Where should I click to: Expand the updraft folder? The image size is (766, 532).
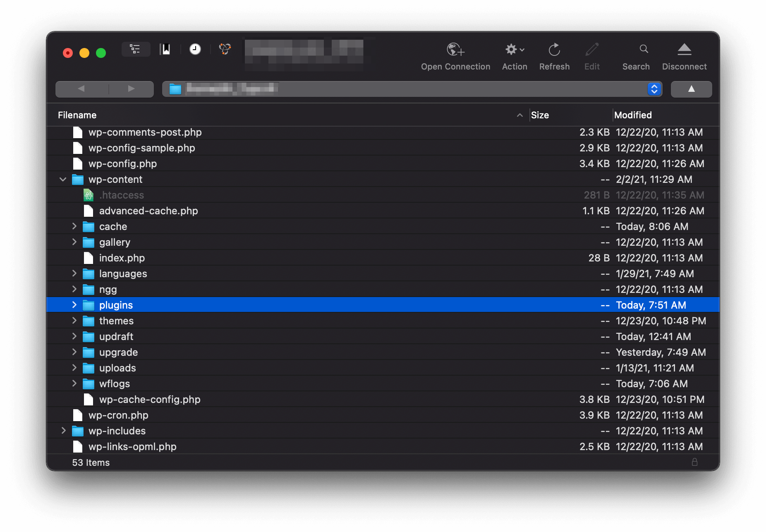(74, 336)
